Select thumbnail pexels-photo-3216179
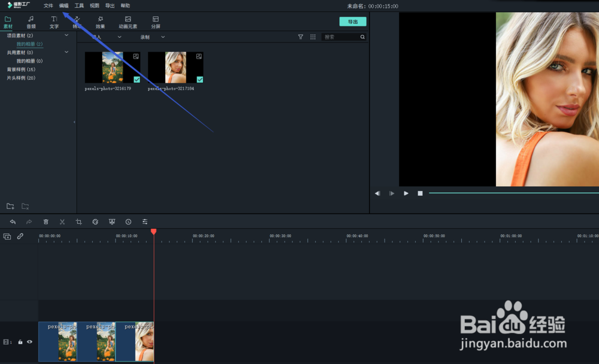The height and width of the screenshot is (364, 599). coord(113,68)
